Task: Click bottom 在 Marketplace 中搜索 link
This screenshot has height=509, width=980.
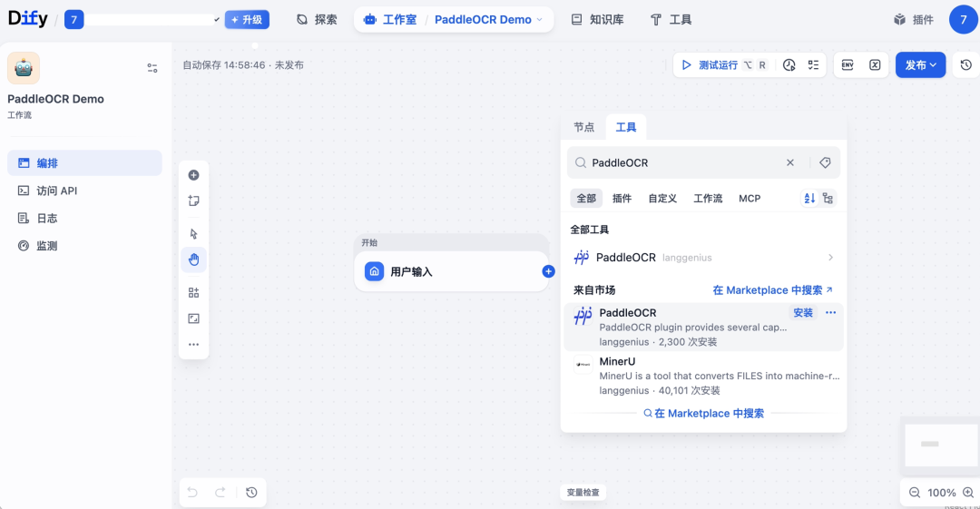Action: pos(704,414)
